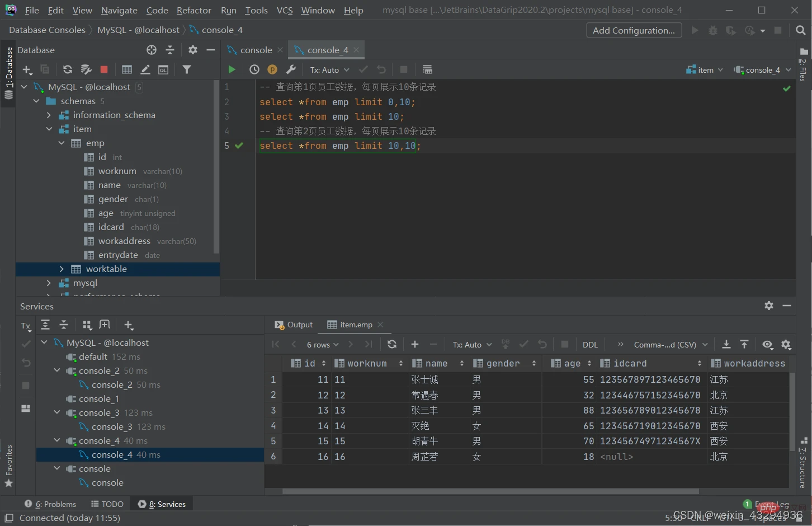Click the refresh icon in Database panel
812x526 pixels.
point(68,69)
